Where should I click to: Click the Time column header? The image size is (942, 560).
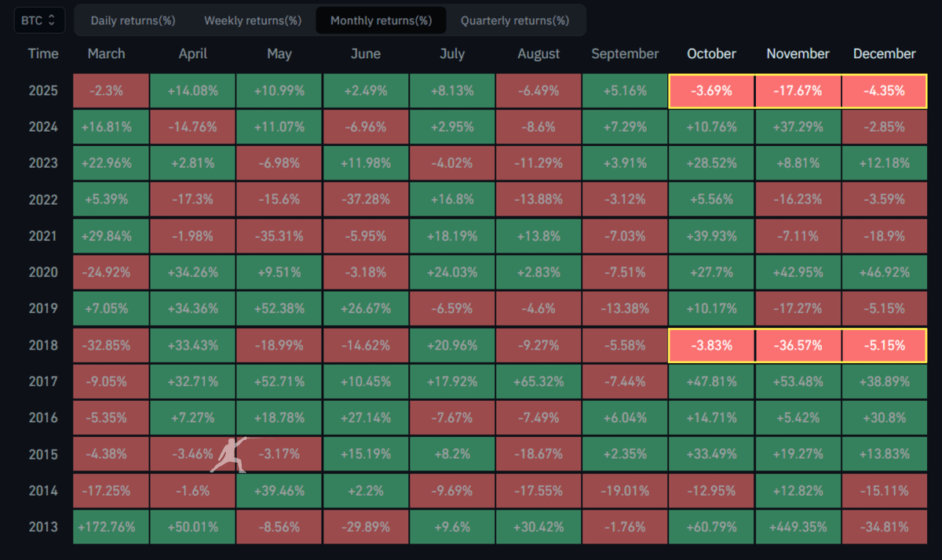click(43, 53)
